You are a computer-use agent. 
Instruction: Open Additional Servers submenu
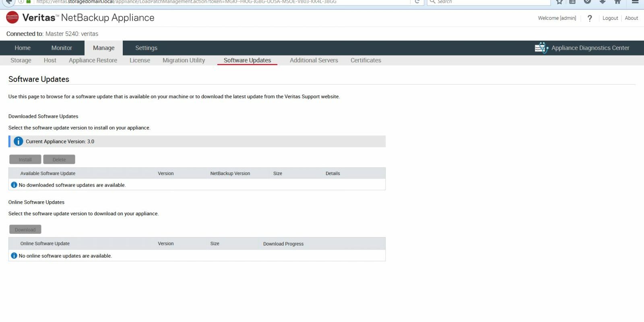[x=314, y=60]
